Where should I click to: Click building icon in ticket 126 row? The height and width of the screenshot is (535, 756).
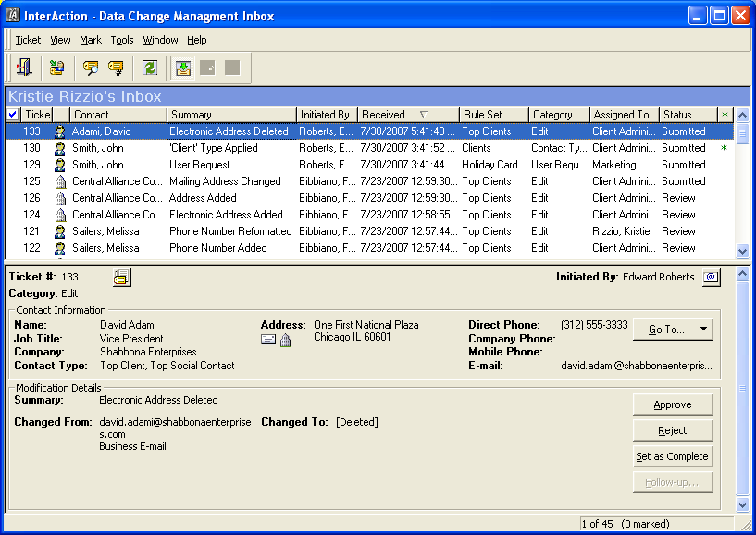(x=60, y=198)
